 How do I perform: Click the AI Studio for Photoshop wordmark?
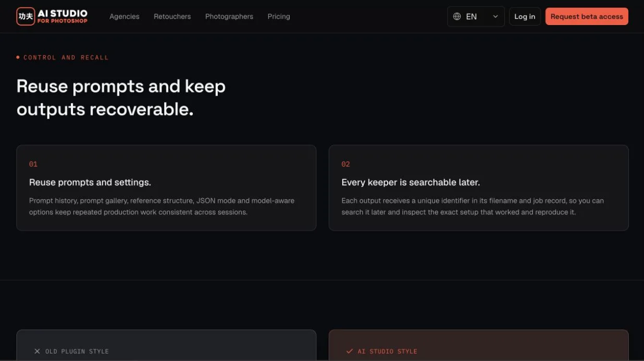[x=63, y=17]
